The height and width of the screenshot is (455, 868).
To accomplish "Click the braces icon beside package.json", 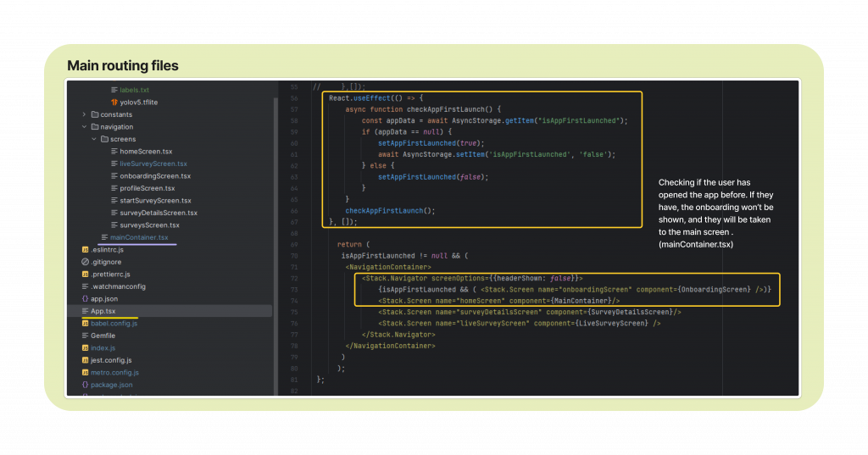I will pyautogui.click(x=85, y=385).
